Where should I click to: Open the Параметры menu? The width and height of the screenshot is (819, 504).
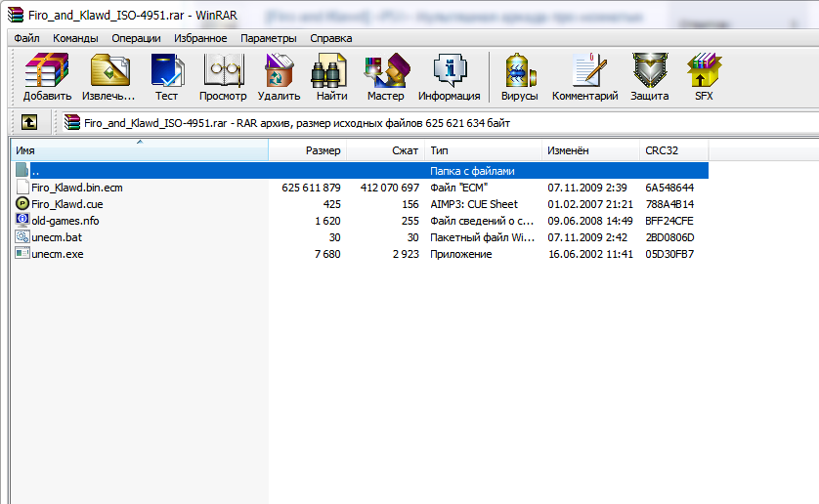pos(269,38)
